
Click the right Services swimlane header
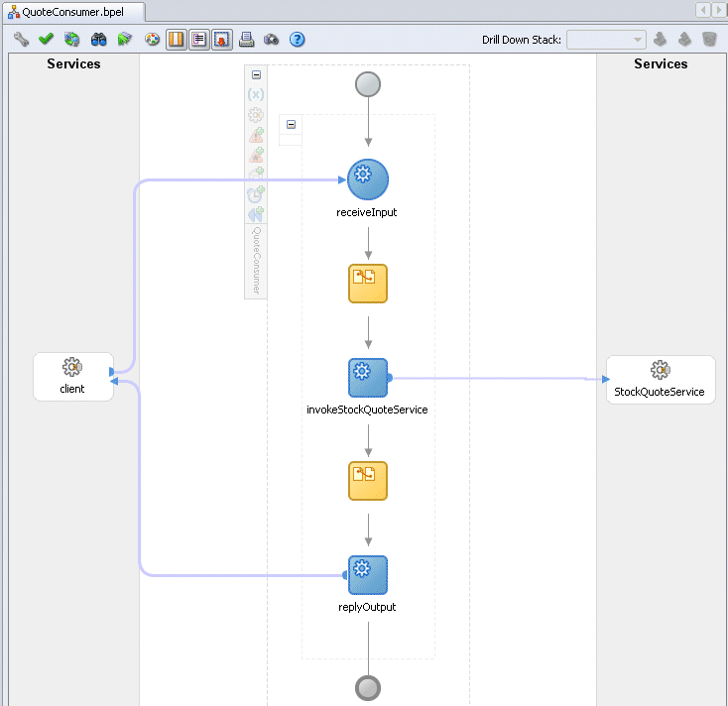[x=661, y=63]
